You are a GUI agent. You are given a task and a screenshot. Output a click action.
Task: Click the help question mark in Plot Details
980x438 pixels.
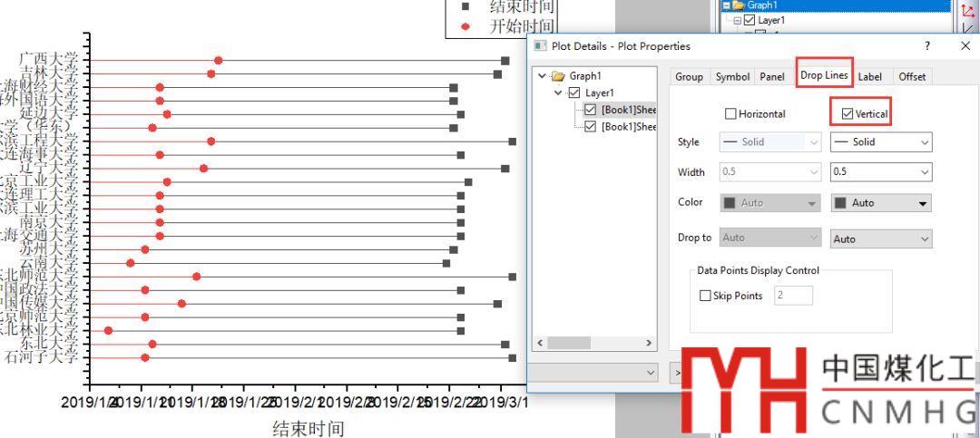tap(927, 45)
